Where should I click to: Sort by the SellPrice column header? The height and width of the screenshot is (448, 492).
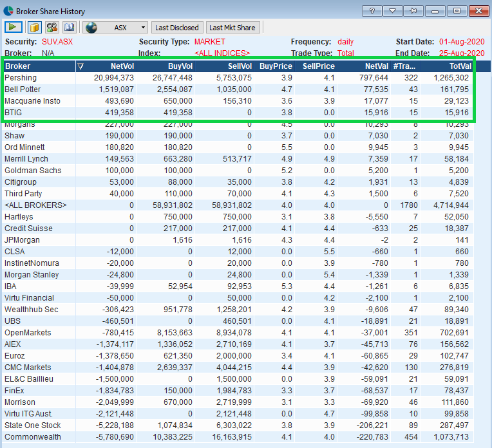(316, 66)
